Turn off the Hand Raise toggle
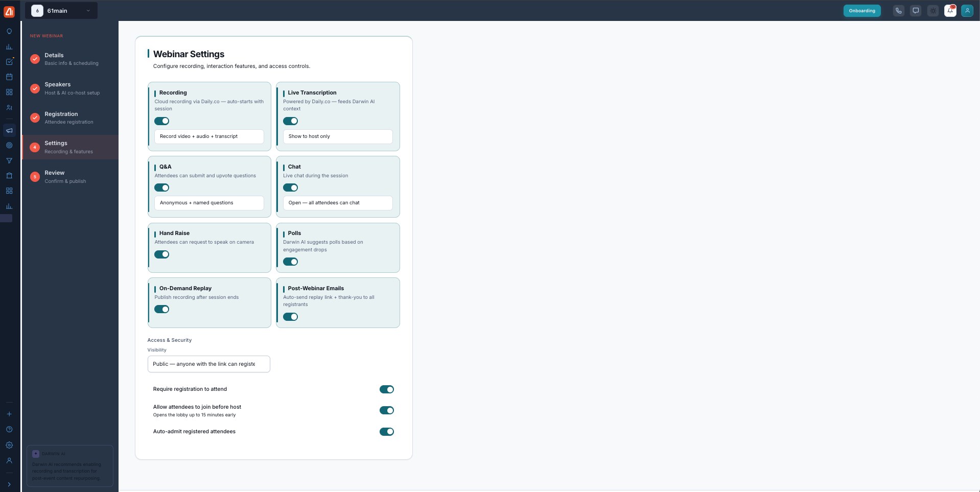This screenshot has width=980, height=492. click(161, 254)
